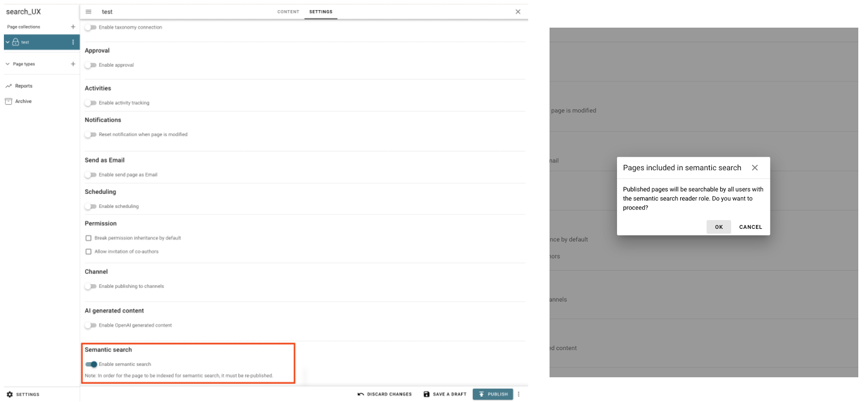Check Allow invitation of co-authors
This screenshot has height=402, width=868.
click(x=88, y=252)
